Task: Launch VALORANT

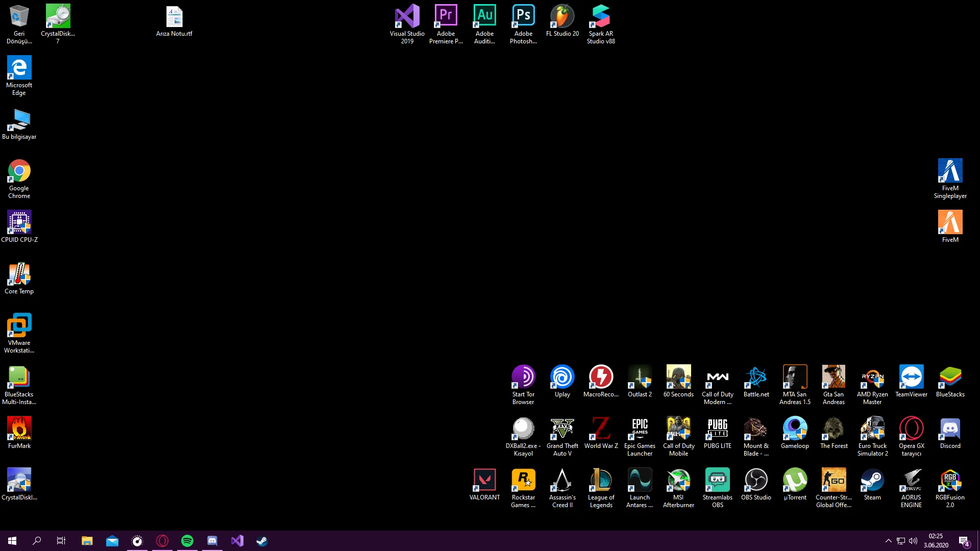Action: pos(484,480)
